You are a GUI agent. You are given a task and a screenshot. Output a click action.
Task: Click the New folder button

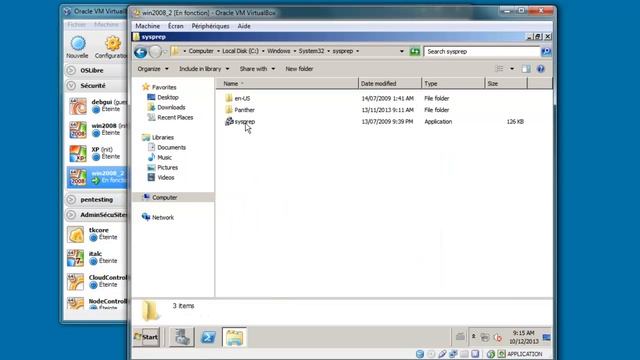[299, 69]
